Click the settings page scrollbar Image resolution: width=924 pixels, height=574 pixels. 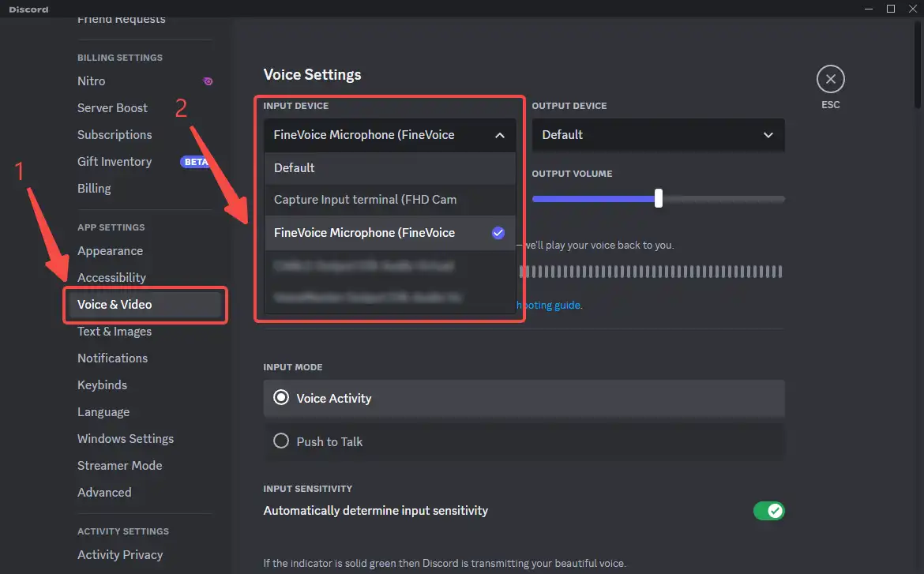[918, 65]
